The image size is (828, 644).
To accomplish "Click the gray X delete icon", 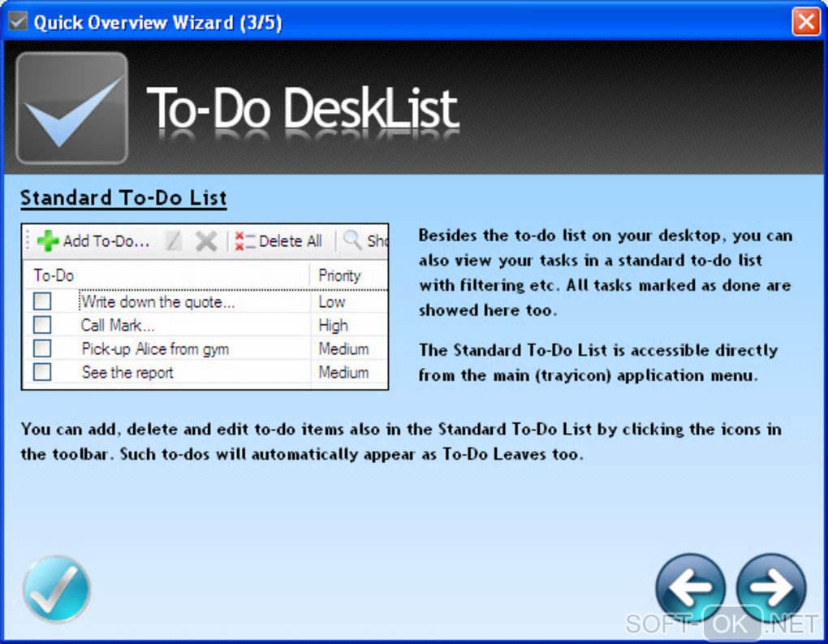I will tap(206, 241).
